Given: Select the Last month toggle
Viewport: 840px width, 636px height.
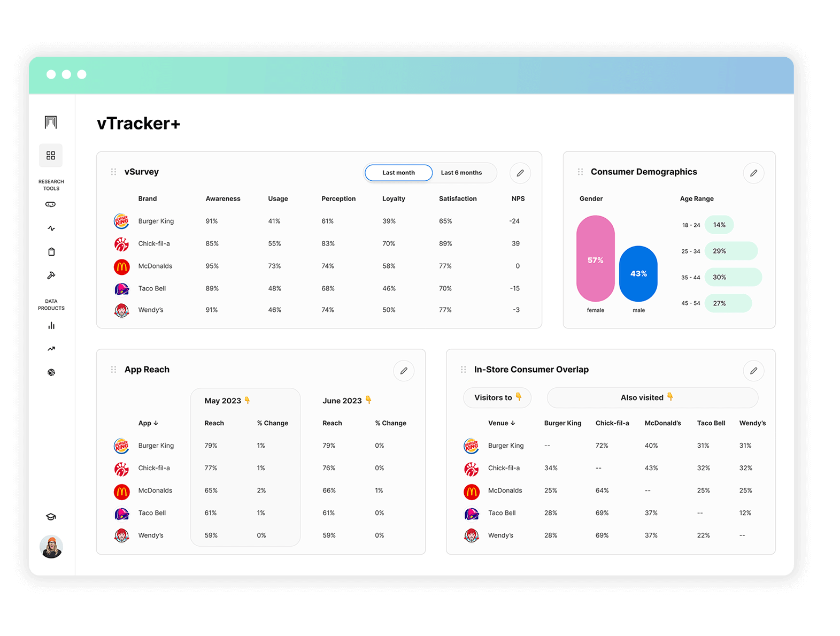Looking at the screenshot, I should 398,173.
